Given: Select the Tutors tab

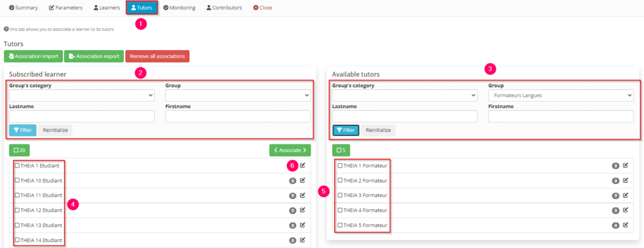Looking at the screenshot, I should click(x=142, y=8).
